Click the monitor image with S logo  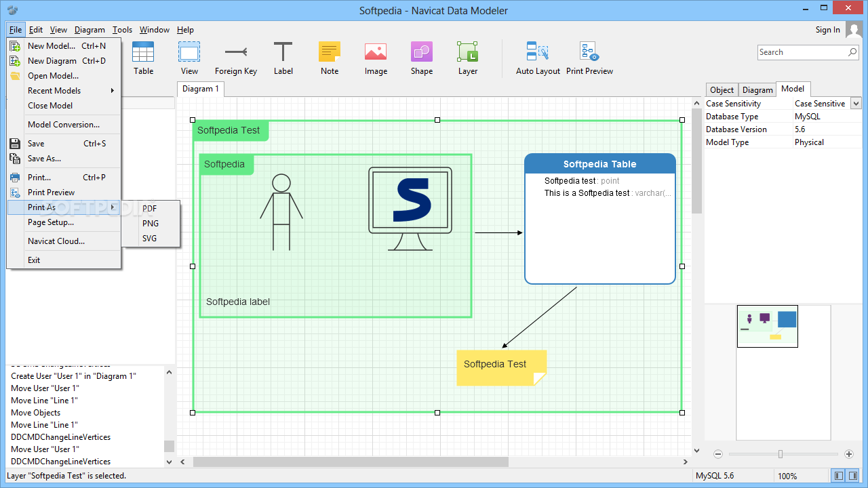[410, 209]
